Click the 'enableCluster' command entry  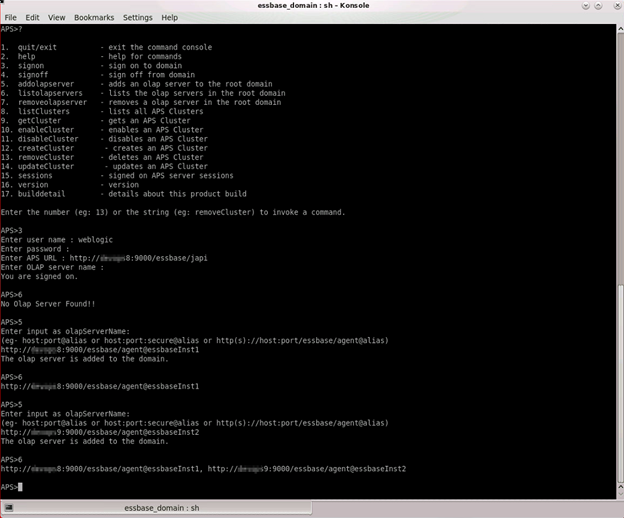point(46,130)
